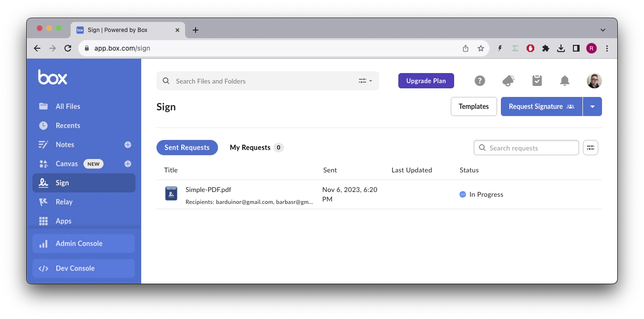The width and height of the screenshot is (644, 319).
Task: Open the Admin Console
Action: [x=84, y=244]
